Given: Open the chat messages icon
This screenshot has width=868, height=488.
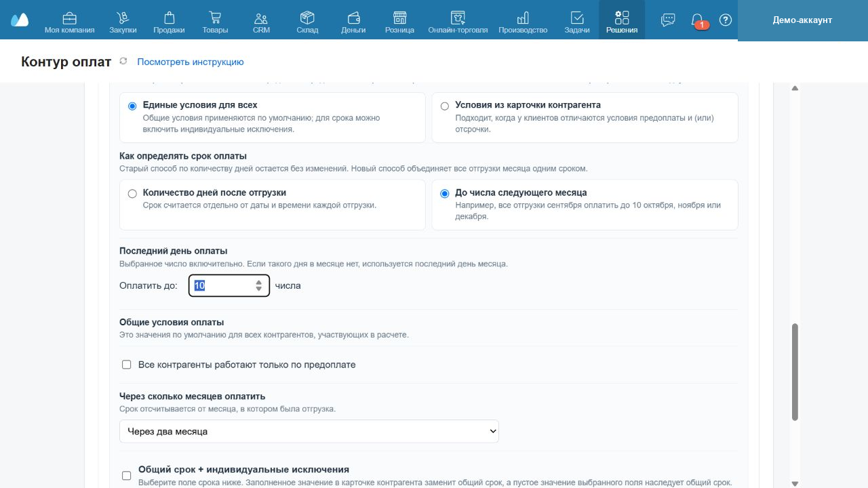Looking at the screenshot, I should click(668, 20).
